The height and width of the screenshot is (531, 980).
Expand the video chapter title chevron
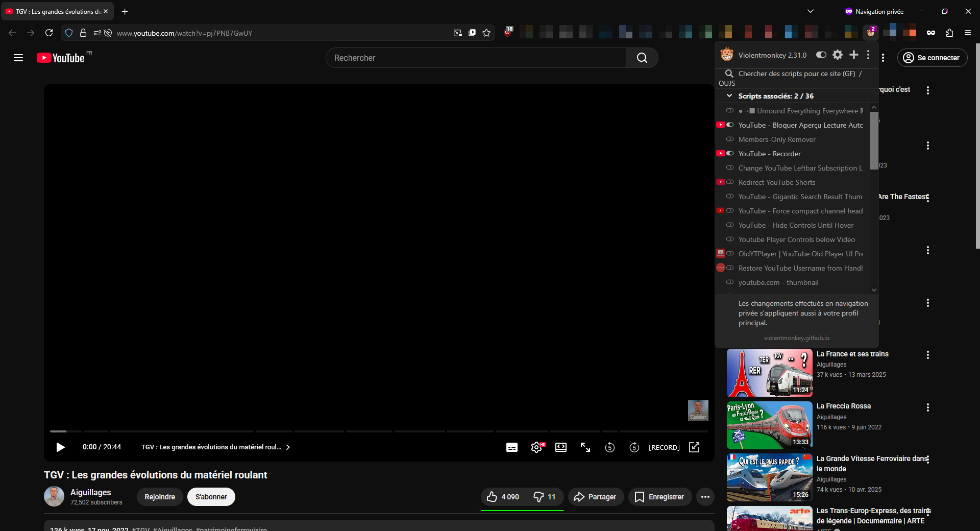pyautogui.click(x=288, y=447)
